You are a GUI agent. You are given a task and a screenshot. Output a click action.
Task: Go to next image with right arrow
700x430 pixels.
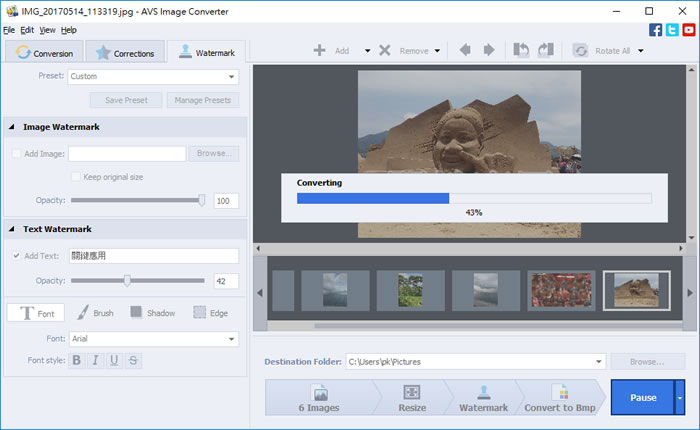click(489, 50)
